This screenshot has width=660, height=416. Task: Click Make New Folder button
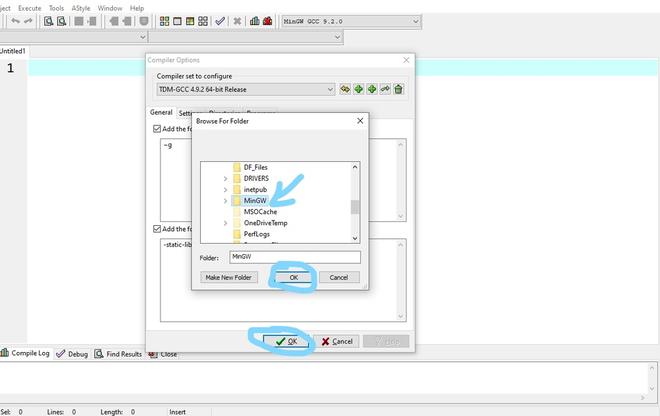click(229, 277)
